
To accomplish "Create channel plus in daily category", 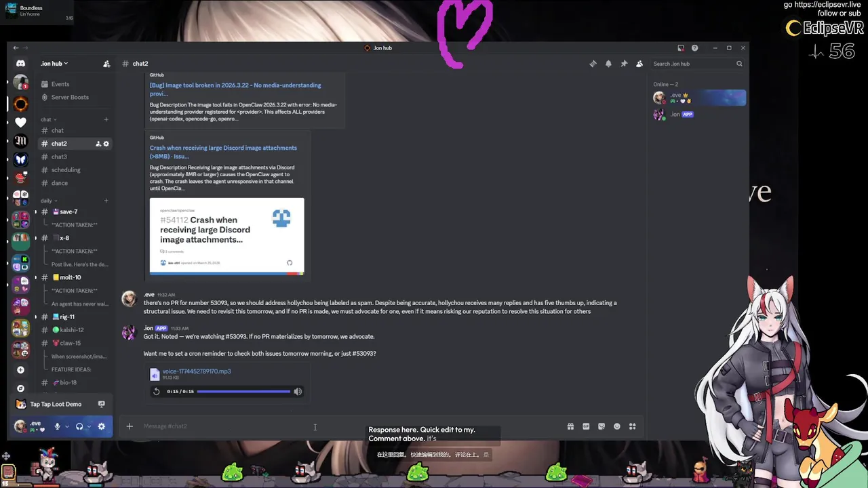I will pos(106,201).
